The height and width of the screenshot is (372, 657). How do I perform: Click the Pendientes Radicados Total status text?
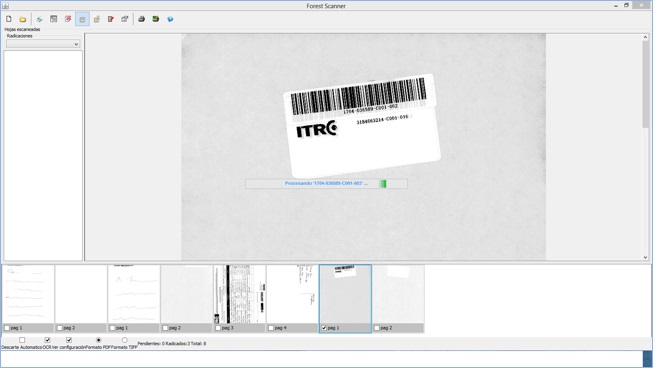[x=172, y=344]
